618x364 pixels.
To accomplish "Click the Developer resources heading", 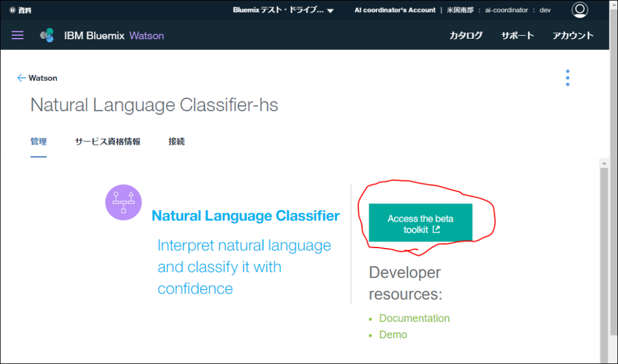I will coord(405,283).
